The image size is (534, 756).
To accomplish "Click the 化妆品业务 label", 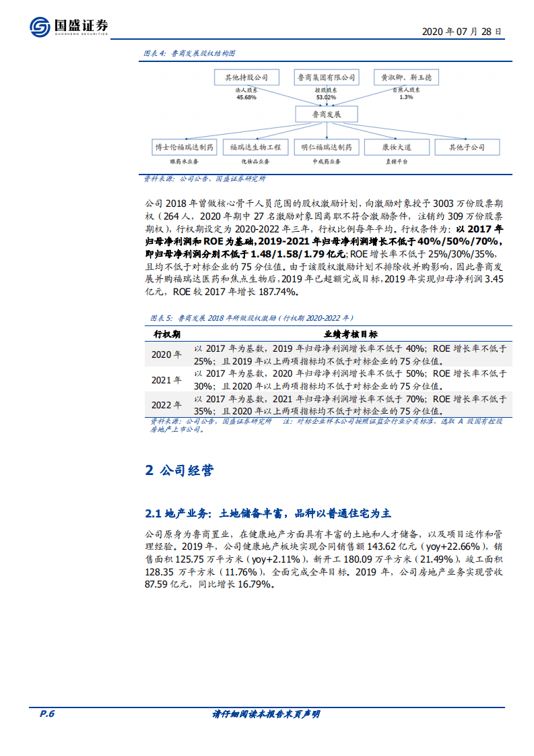I will click(x=255, y=162).
